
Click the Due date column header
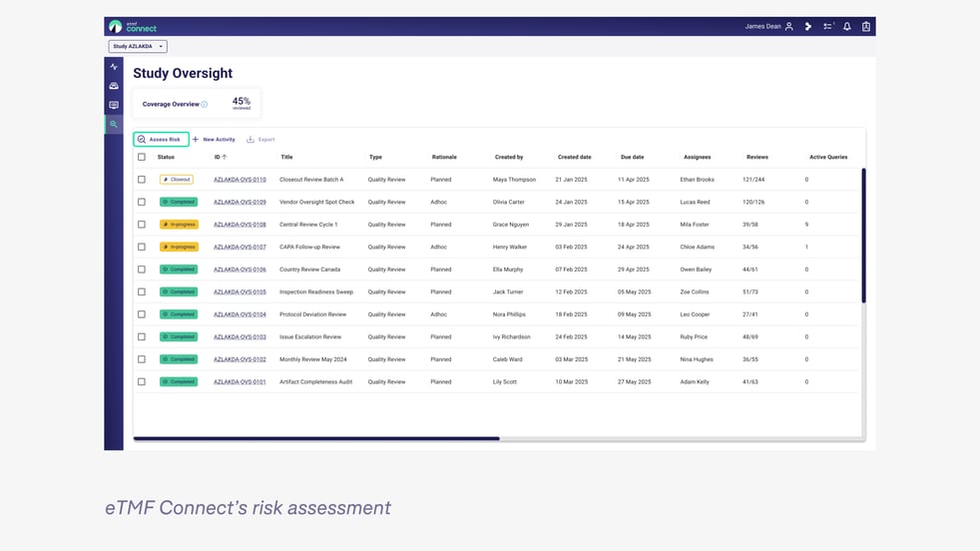click(x=633, y=157)
